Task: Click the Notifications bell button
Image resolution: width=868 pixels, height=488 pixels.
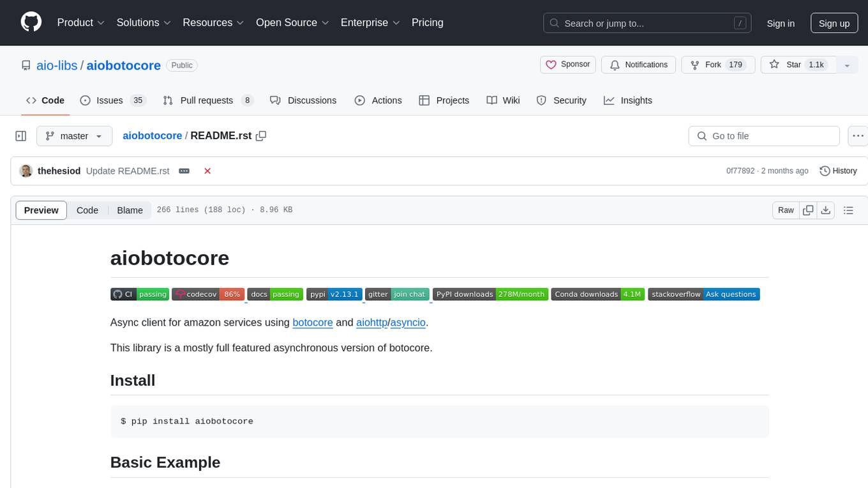Action: pyautogui.click(x=639, y=65)
